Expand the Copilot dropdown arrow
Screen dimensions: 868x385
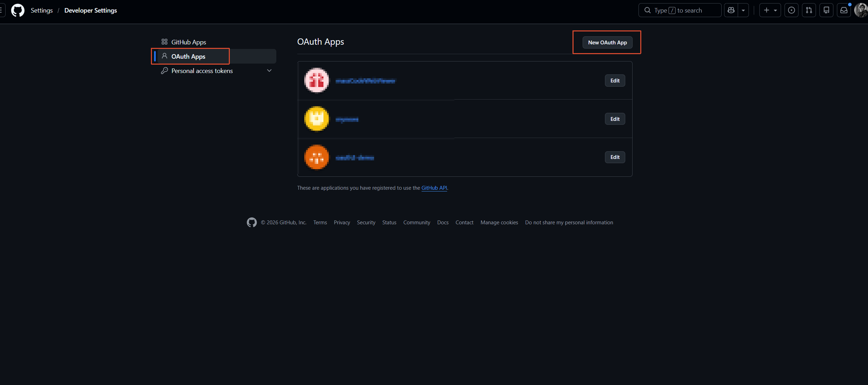point(743,10)
